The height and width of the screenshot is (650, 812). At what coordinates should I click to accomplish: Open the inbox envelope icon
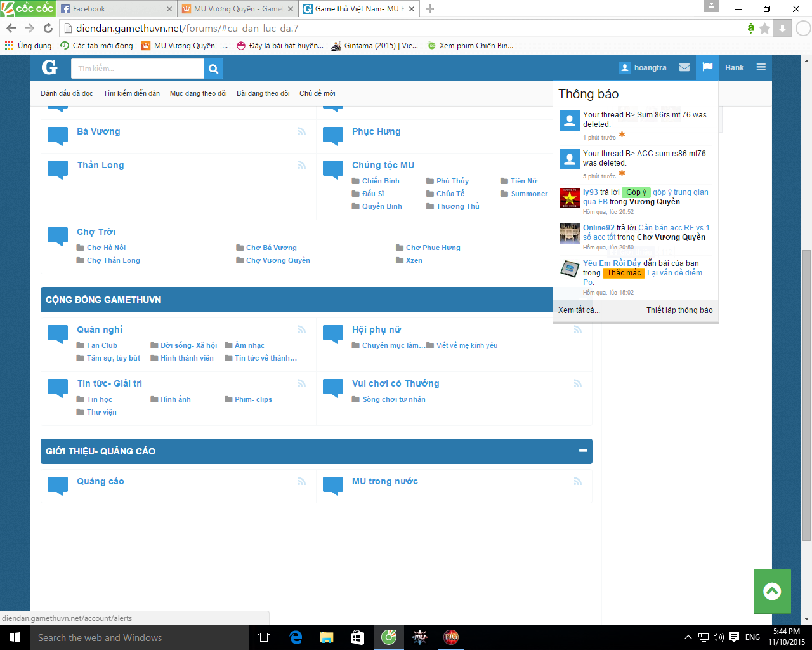click(684, 67)
